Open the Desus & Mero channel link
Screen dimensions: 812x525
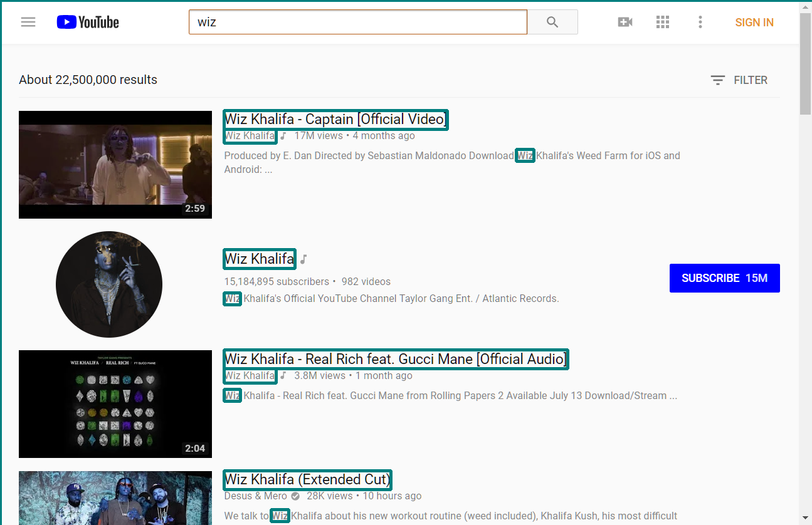tap(256, 496)
